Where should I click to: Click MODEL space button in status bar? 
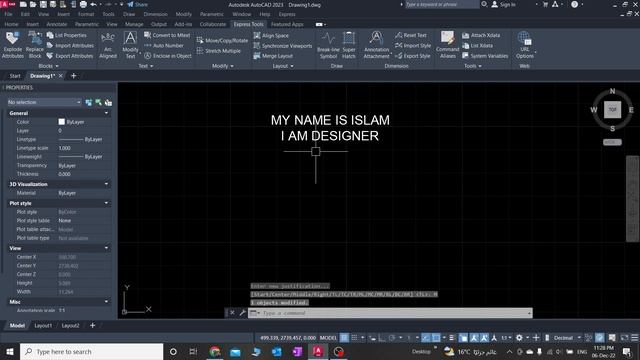tap(328, 338)
